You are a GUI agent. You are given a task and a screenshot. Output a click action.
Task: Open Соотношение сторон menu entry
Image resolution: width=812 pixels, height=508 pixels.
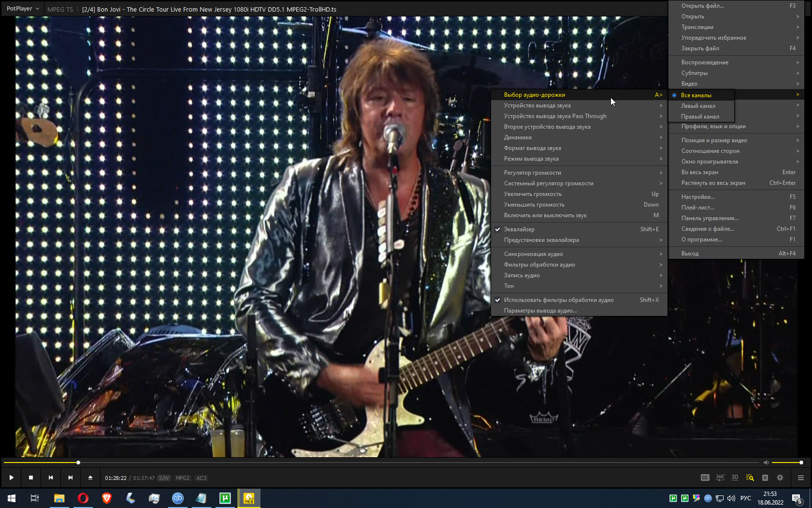click(736, 151)
